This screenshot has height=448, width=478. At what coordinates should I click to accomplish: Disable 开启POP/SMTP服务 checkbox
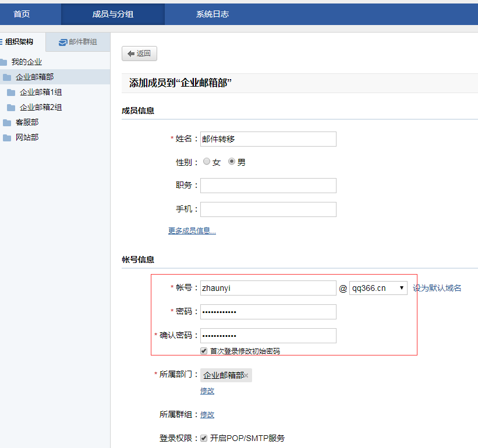point(202,438)
